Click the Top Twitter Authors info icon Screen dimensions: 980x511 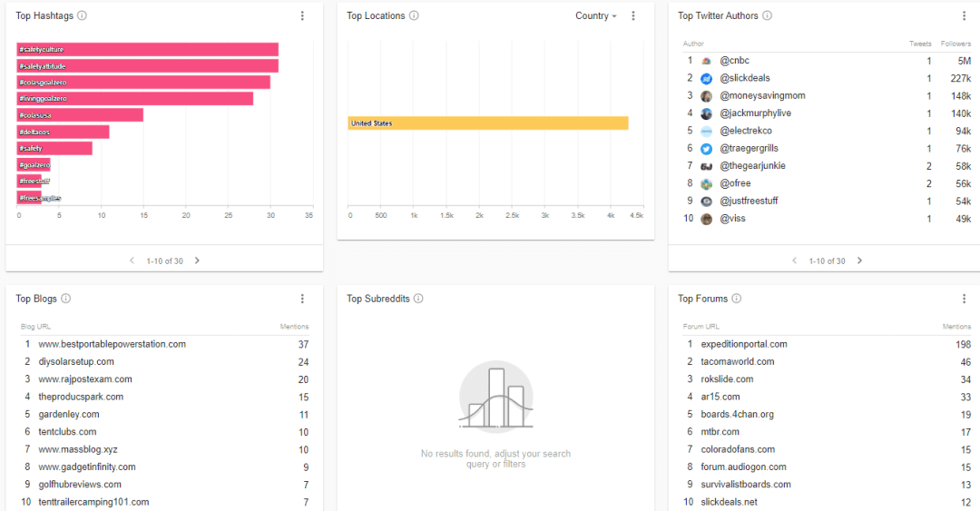tap(767, 15)
